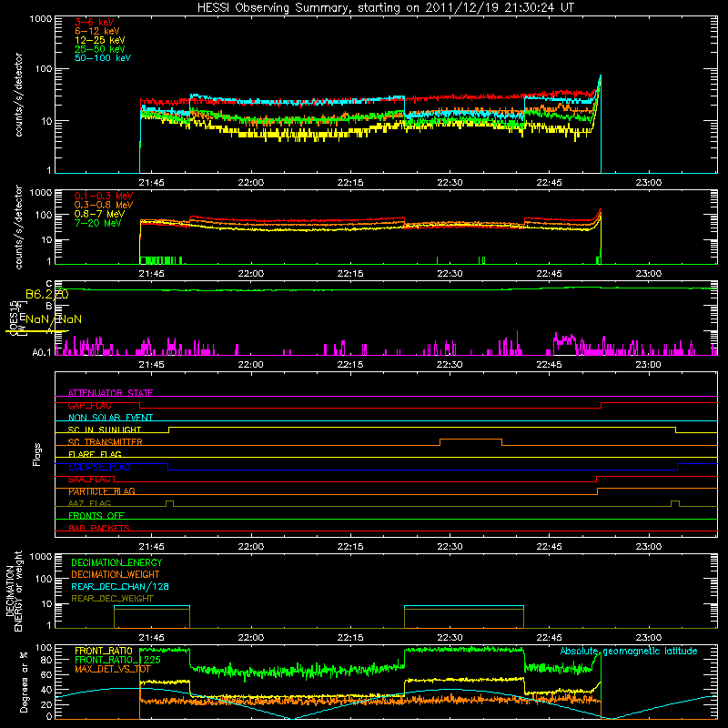Select the orange 6-12 keV legend label
This screenshot has width=728, height=728.
point(96,31)
